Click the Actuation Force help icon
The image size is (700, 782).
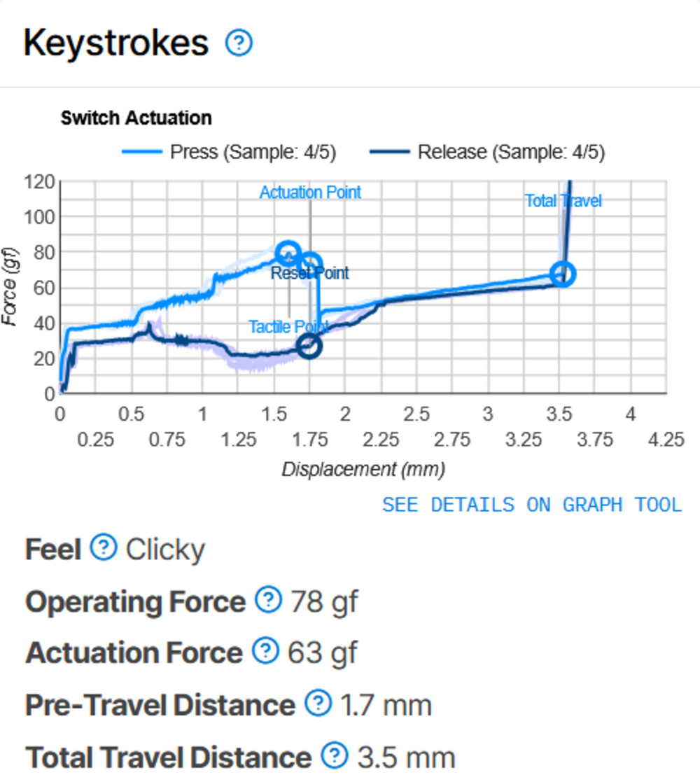(x=265, y=652)
